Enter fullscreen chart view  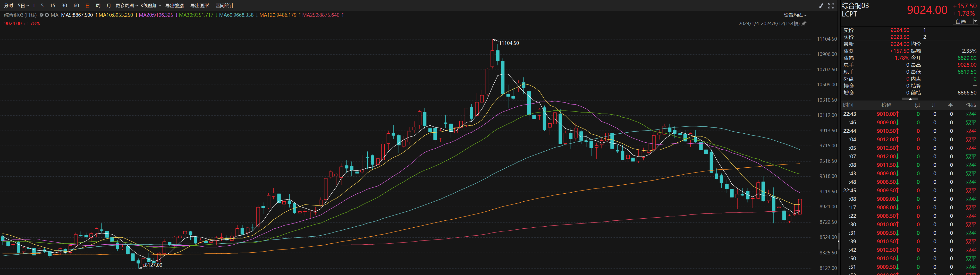pos(831,6)
